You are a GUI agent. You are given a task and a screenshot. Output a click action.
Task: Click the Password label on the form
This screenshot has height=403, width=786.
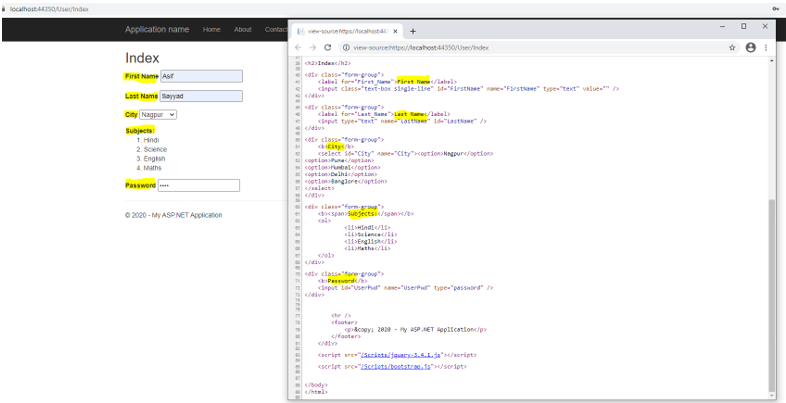140,185
